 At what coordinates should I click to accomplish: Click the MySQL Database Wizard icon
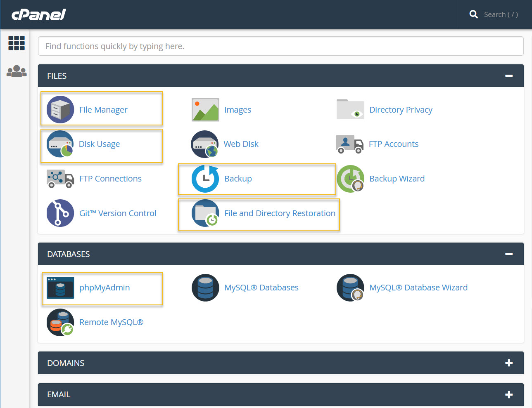pos(350,288)
